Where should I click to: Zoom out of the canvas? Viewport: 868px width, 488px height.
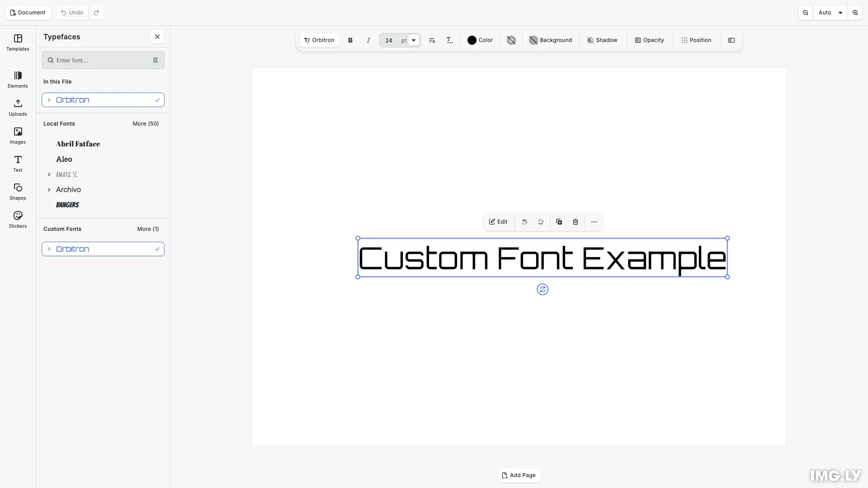point(806,13)
